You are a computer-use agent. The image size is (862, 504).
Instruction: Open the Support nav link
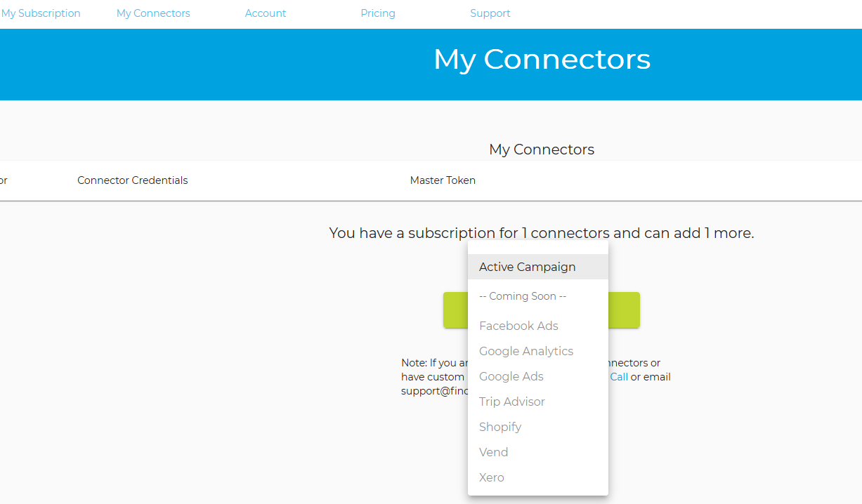click(x=490, y=13)
